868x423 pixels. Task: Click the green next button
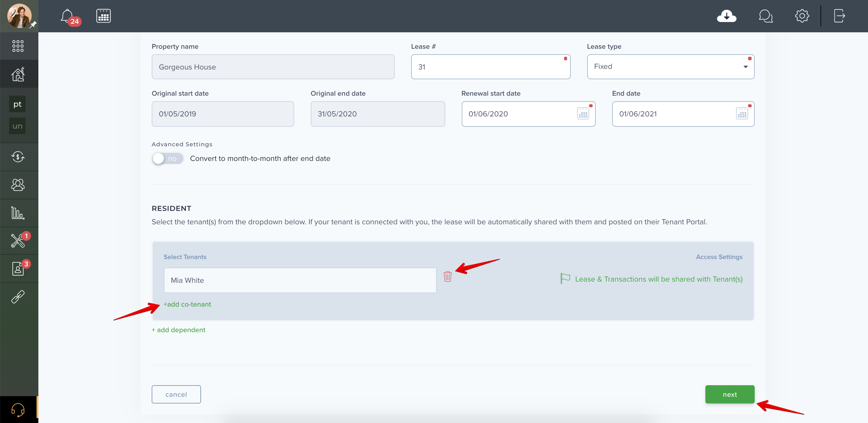730,394
